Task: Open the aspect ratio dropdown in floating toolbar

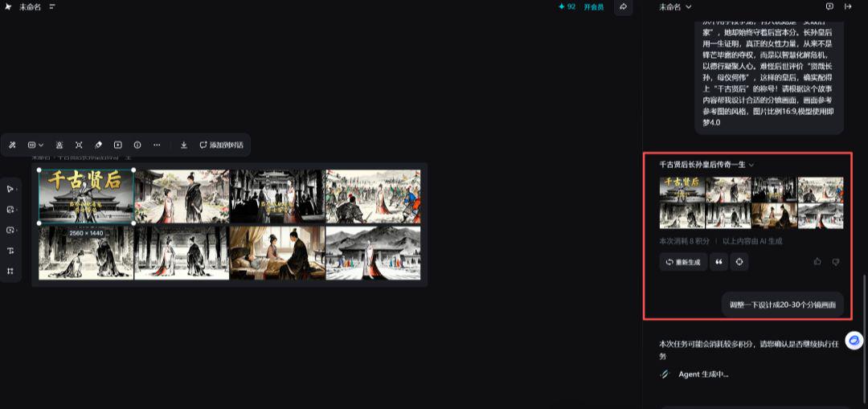Action: [x=35, y=145]
